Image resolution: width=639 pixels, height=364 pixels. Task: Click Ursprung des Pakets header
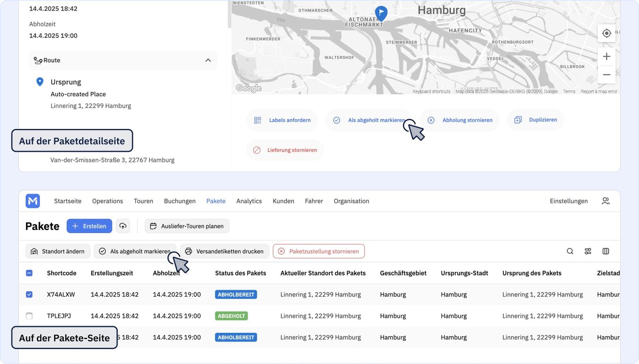[x=532, y=273]
